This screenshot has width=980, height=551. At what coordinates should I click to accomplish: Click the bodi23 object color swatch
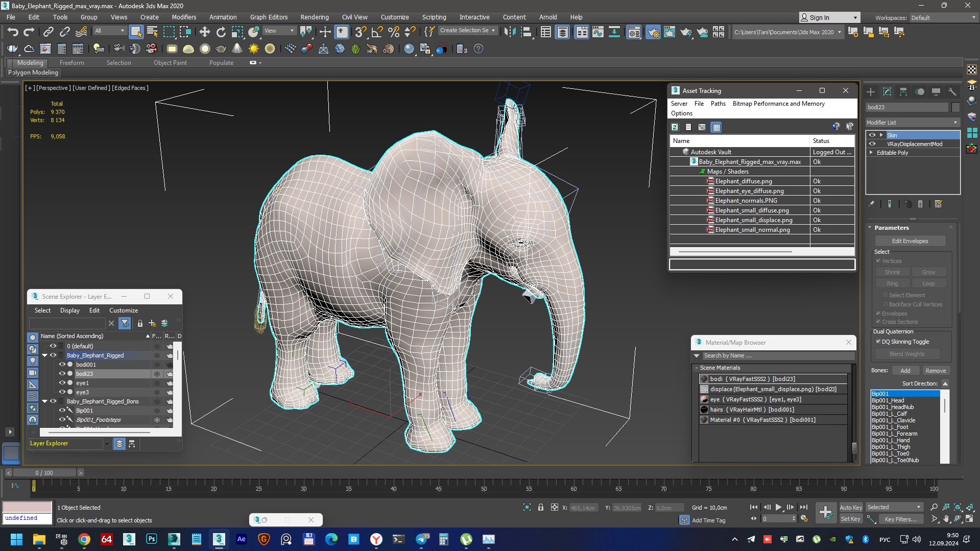pos(955,107)
